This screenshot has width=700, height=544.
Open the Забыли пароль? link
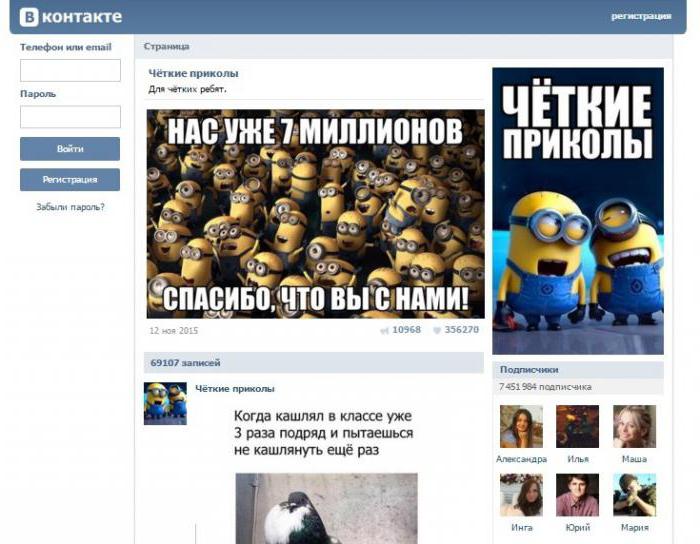[x=70, y=207]
